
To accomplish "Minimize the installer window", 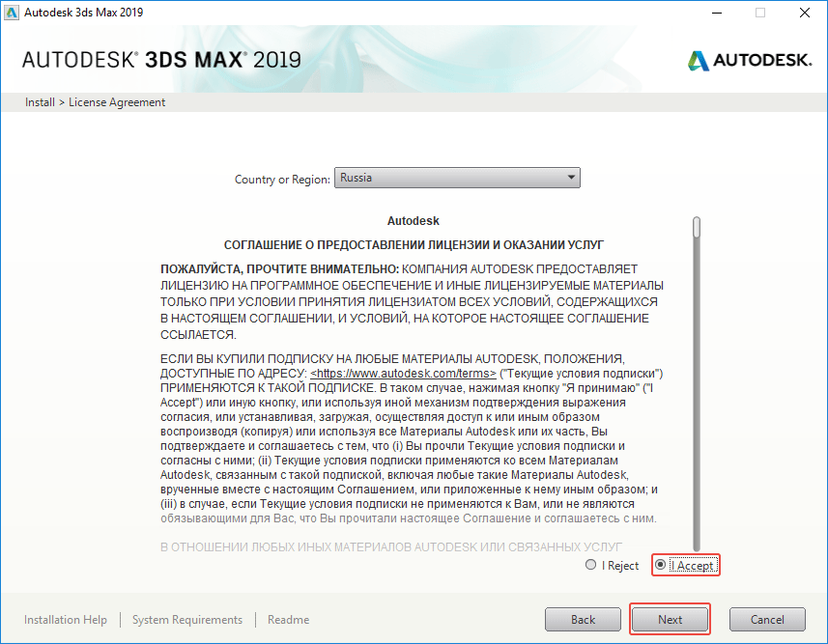I will pos(717,13).
